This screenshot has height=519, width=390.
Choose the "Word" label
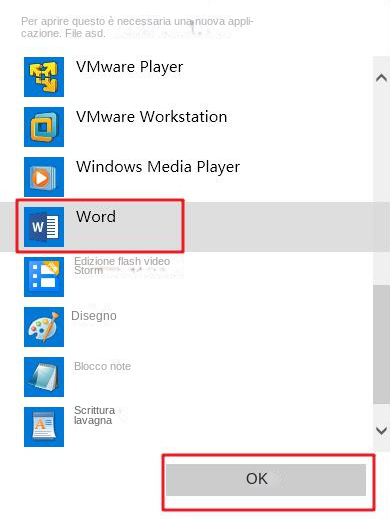[96, 217]
